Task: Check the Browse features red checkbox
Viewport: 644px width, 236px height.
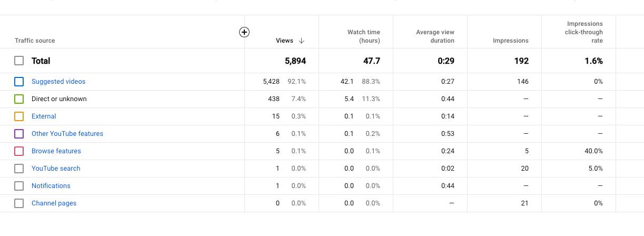Action: tap(19, 151)
